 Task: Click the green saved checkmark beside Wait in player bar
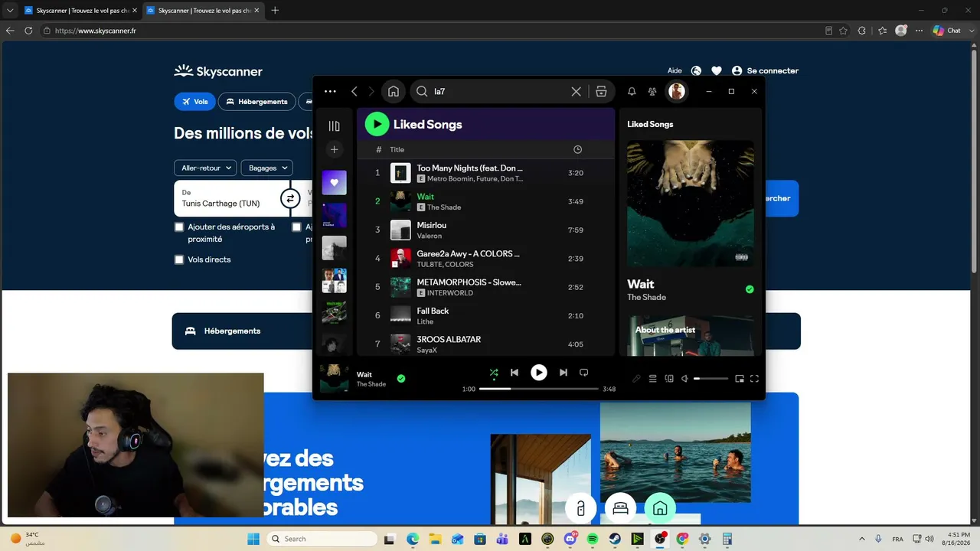(401, 378)
